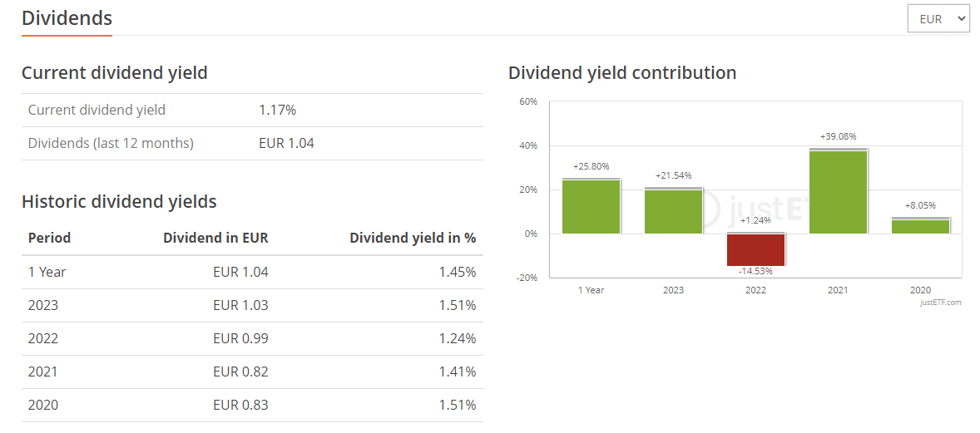Select the red 2022 negative bar
Screen dimensions: 980x433
click(x=755, y=250)
